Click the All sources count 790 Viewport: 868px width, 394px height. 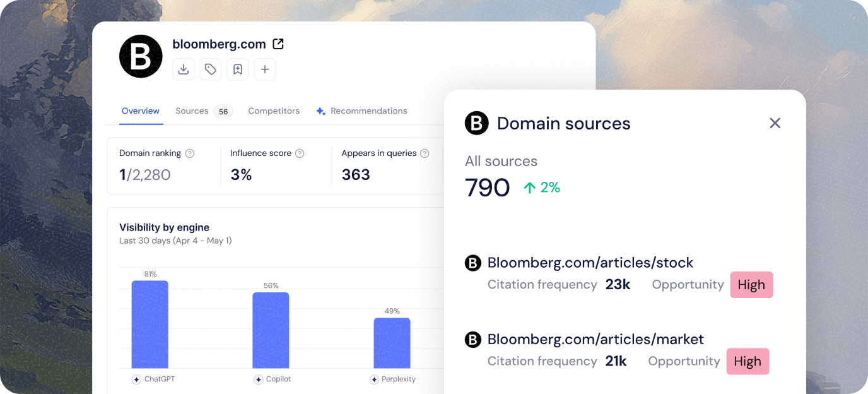[x=488, y=188]
